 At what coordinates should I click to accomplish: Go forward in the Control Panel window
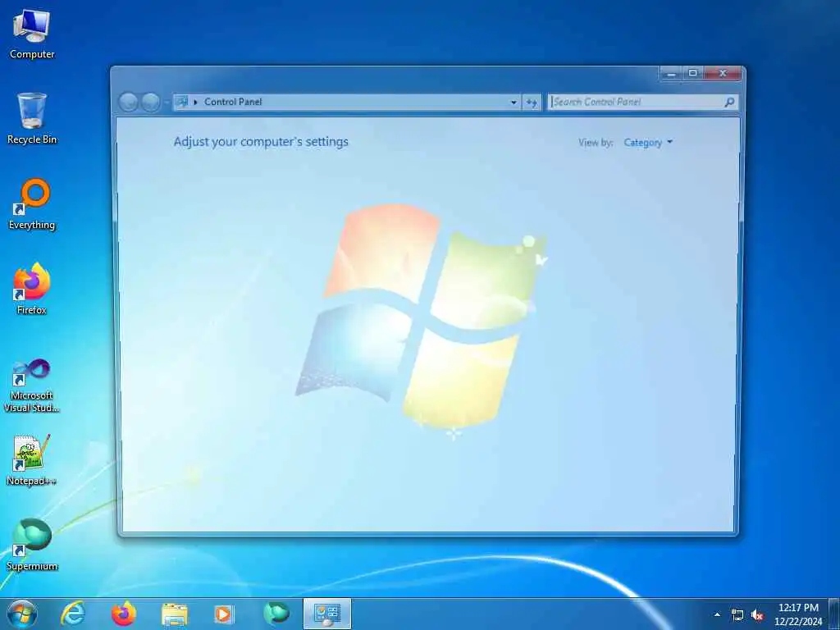coord(151,102)
